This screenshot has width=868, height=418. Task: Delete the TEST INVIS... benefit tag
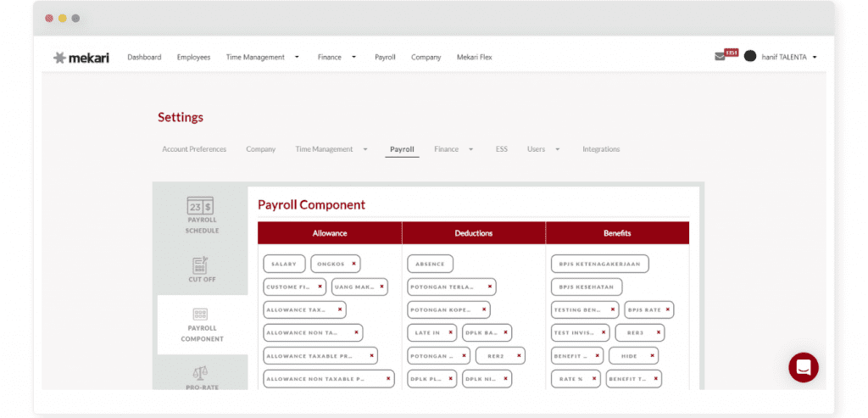(x=604, y=332)
